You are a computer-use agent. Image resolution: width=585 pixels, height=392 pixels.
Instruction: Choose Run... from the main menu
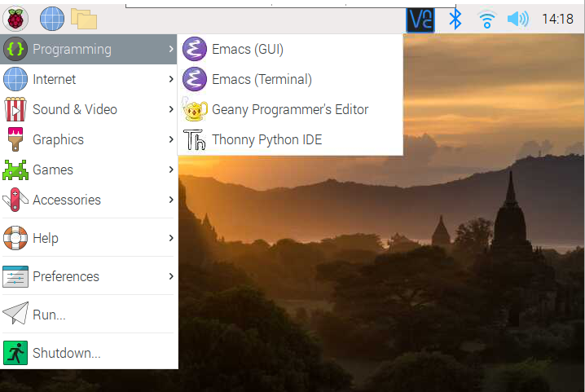click(x=89, y=315)
